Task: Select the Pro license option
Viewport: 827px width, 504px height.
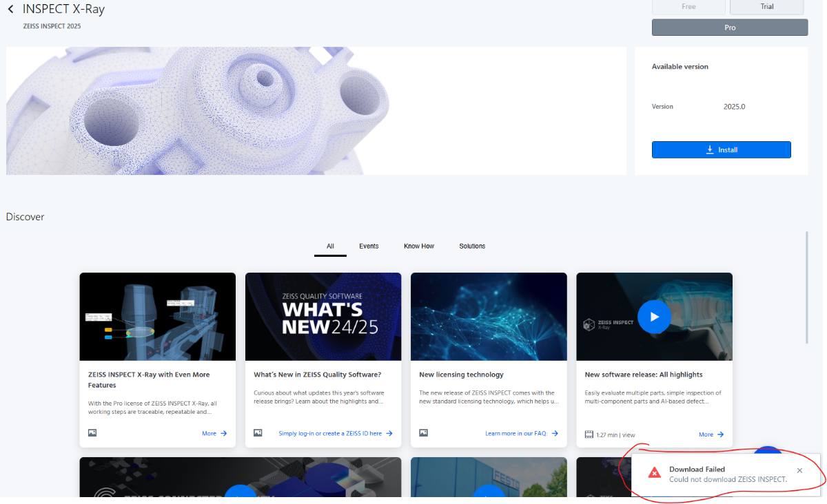Action: (730, 28)
